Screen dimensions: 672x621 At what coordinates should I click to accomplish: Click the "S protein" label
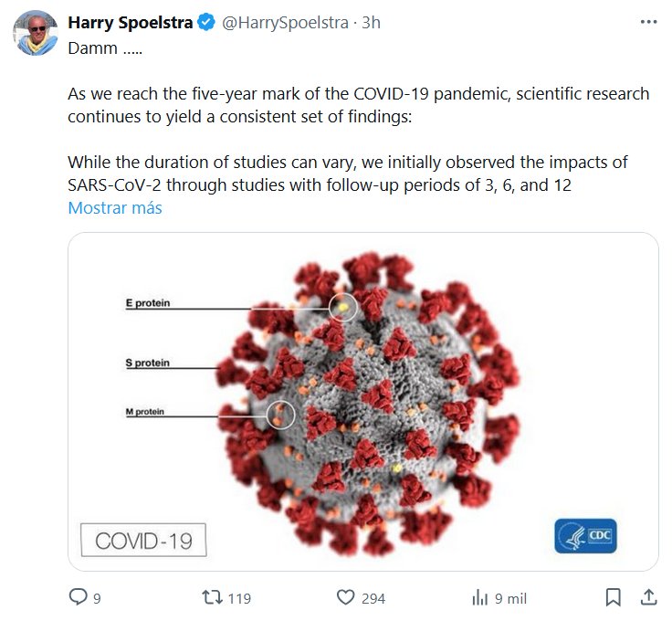coord(147,363)
